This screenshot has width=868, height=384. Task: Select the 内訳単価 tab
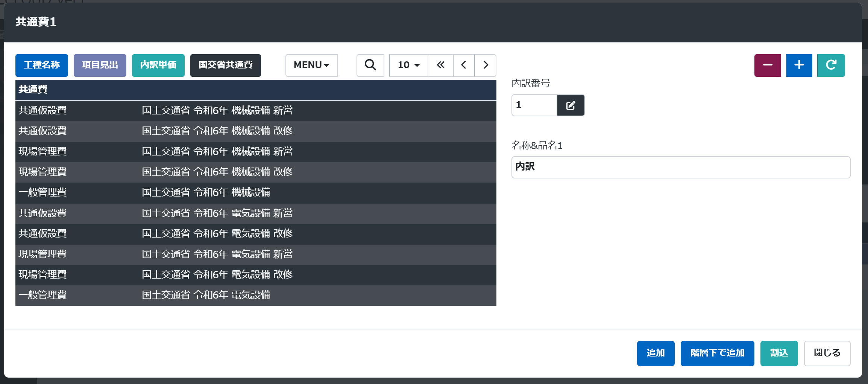[x=158, y=65]
